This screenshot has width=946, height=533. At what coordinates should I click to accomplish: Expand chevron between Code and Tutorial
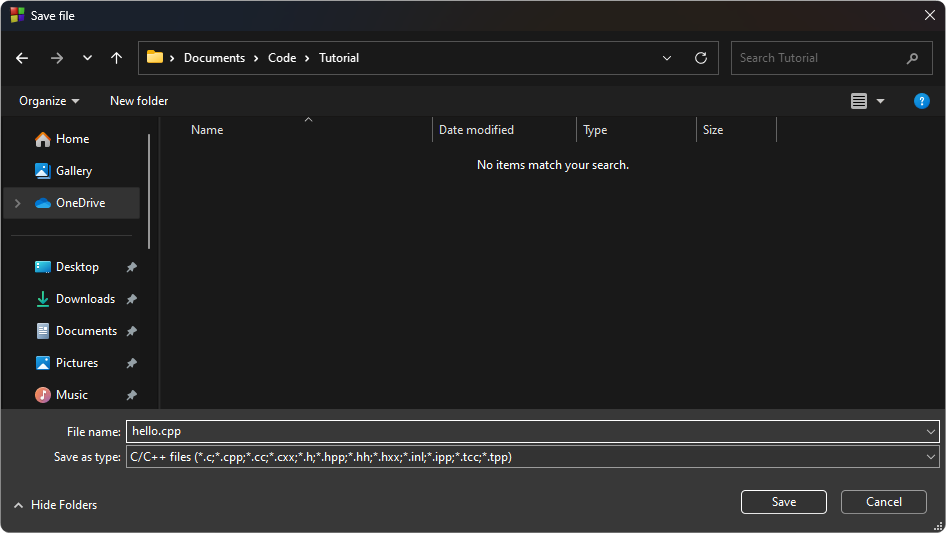click(x=307, y=58)
